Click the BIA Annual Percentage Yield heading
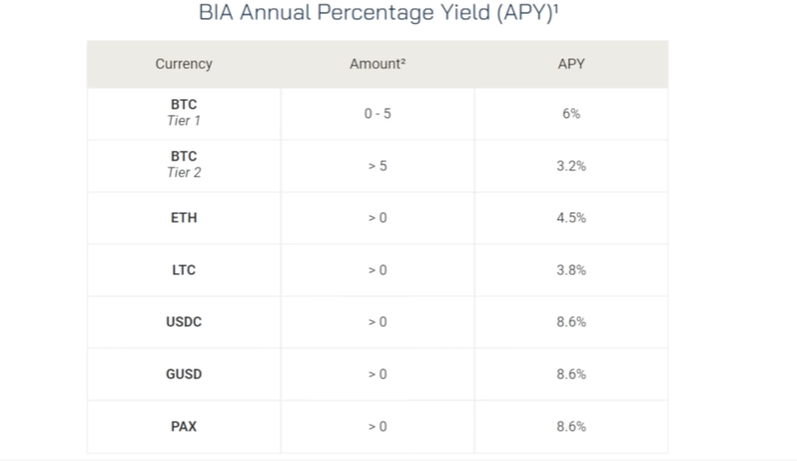 (378, 12)
